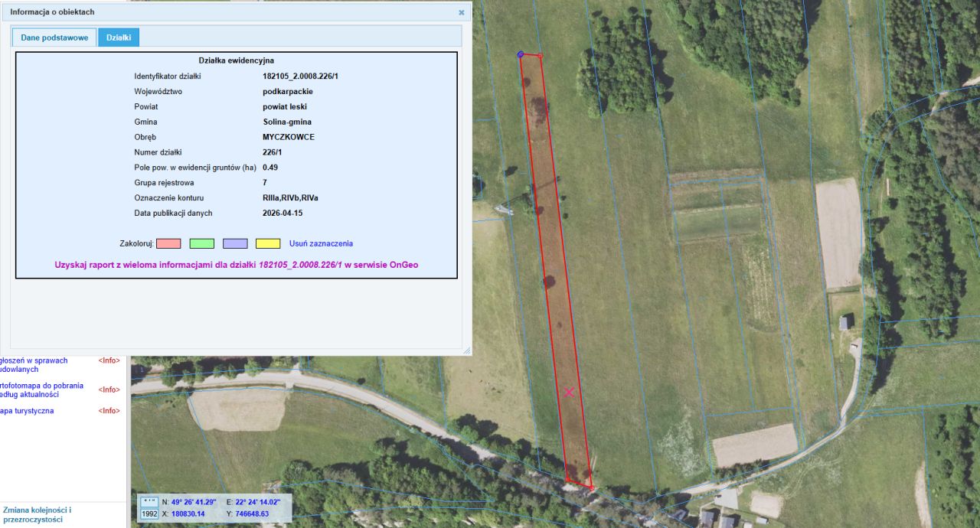
Task: Pick the green Zakoloruj swatch
Action: (202, 243)
